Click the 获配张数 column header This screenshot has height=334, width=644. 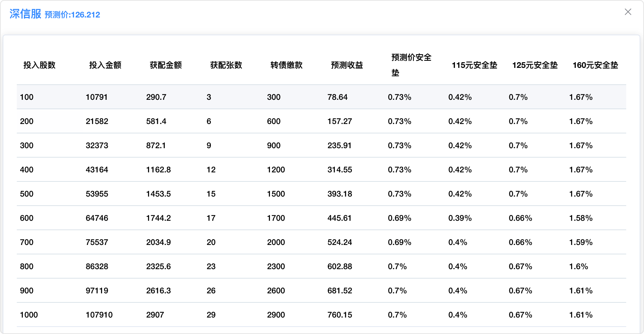click(226, 65)
